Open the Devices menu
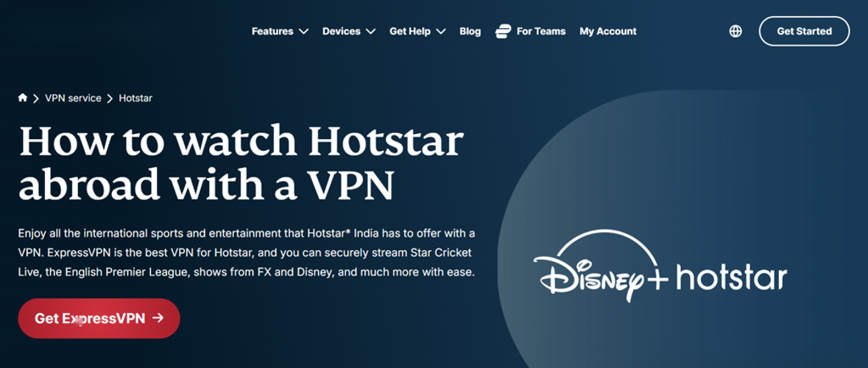Screen dimensions: 868x368 (x=341, y=31)
